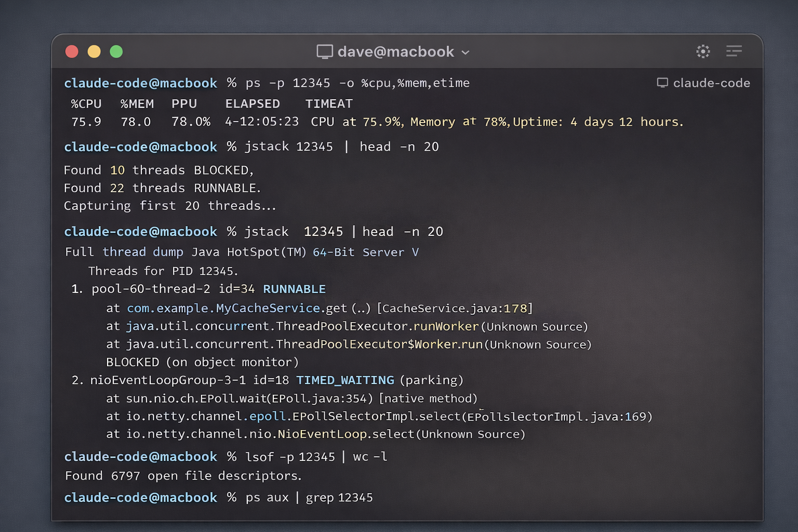
Task: Click the monitor icon in macOS title bar center
Action: pos(324,51)
